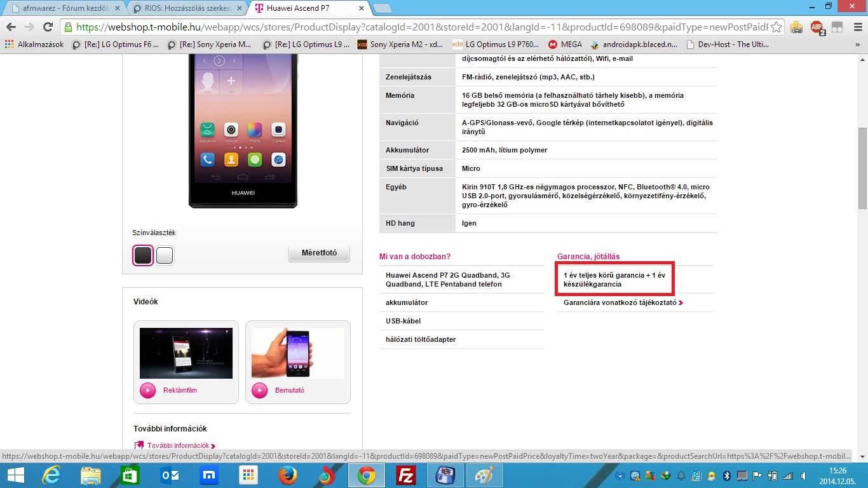The width and height of the screenshot is (868, 488).
Task: Click the SSL padlock in address bar
Action: [69, 27]
